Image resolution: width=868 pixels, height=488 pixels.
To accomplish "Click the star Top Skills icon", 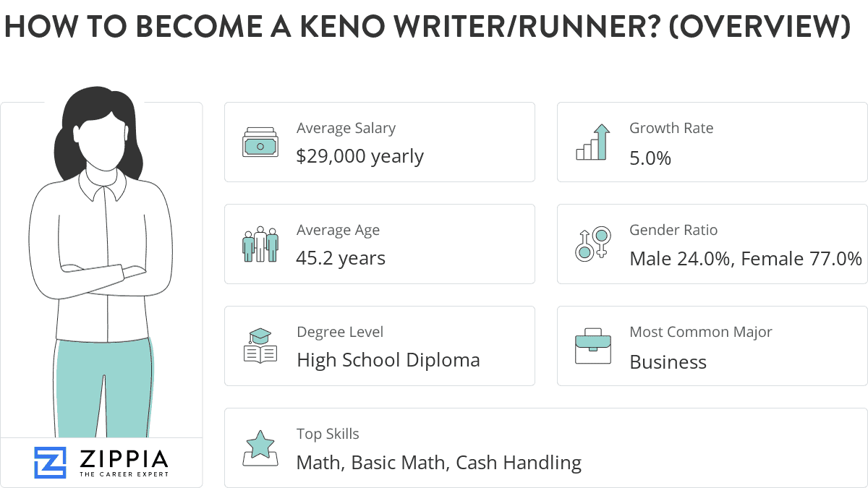I will [260, 448].
